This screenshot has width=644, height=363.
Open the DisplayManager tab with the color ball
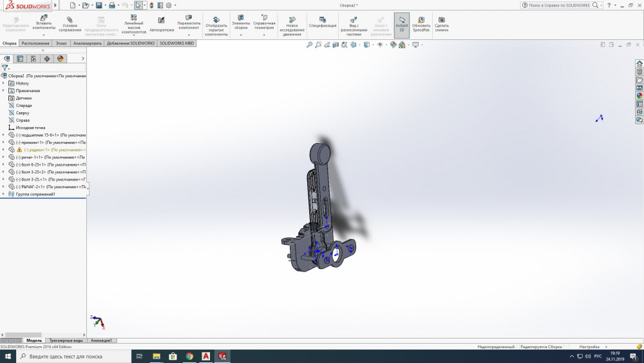pyautogui.click(x=61, y=59)
